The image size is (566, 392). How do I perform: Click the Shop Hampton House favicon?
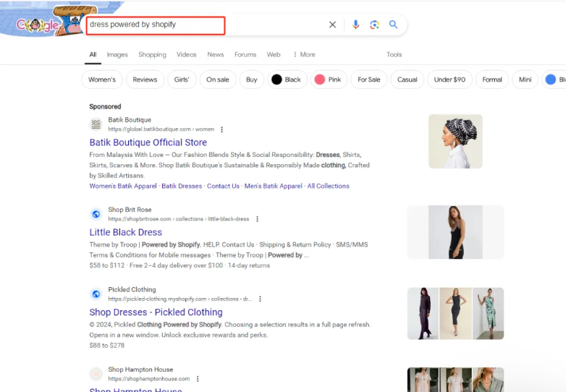(x=96, y=374)
